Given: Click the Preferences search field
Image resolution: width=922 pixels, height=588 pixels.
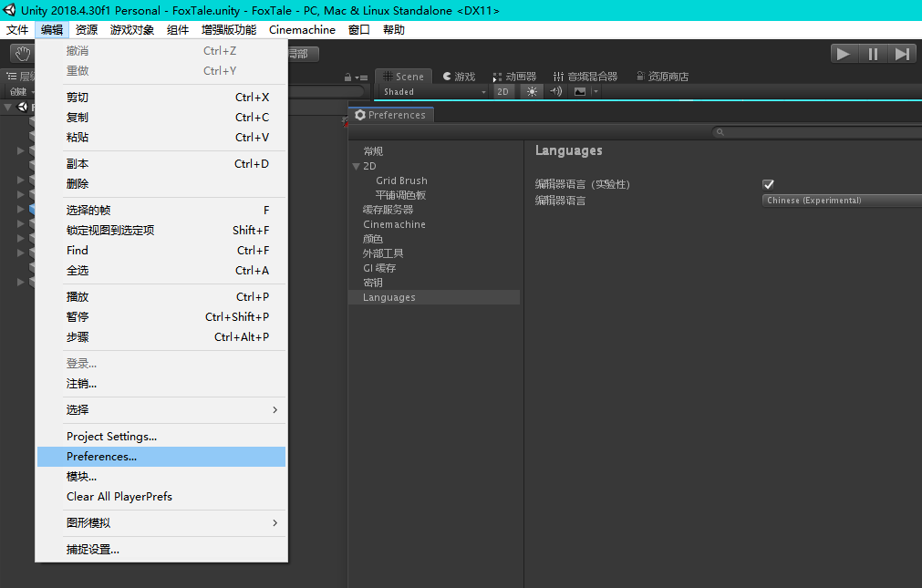Looking at the screenshot, I should point(817,132).
